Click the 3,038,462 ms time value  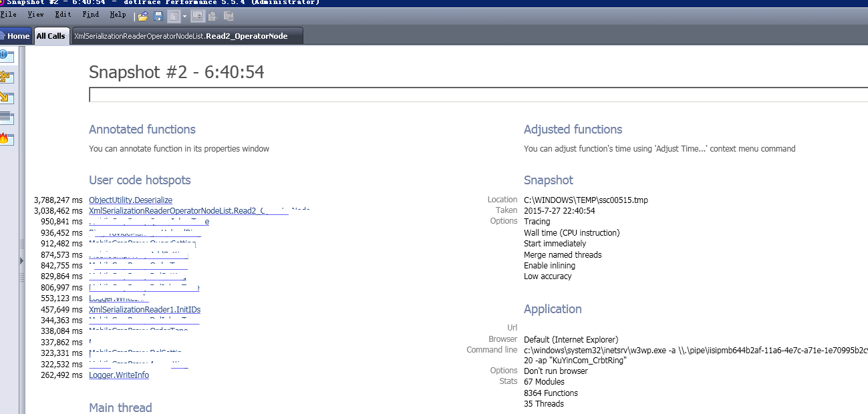pos(59,211)
